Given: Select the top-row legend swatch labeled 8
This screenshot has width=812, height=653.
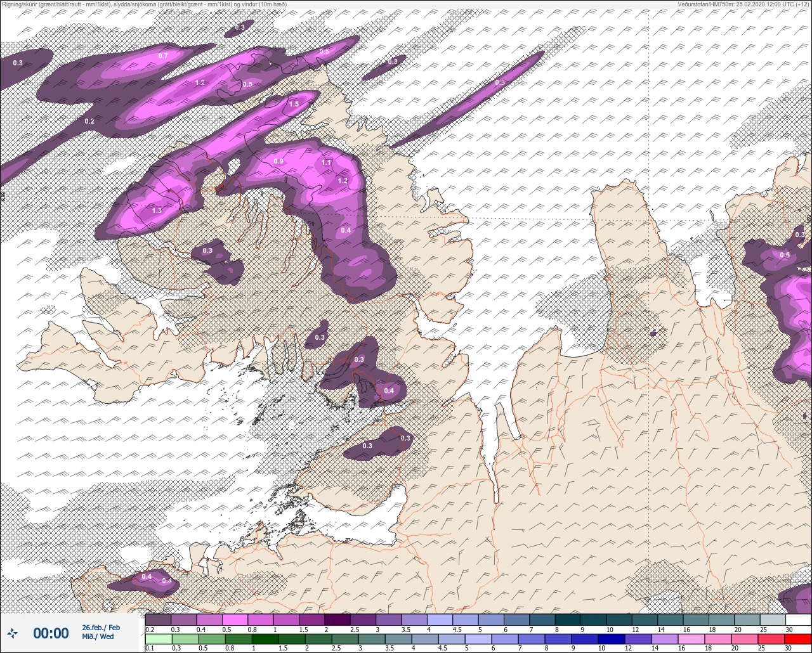Looking at the screenshot, I should 568,619.
